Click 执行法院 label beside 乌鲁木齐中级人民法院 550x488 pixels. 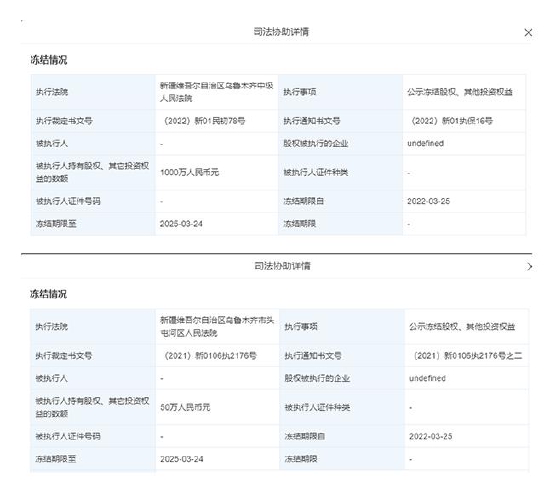(x=52, y=92)
